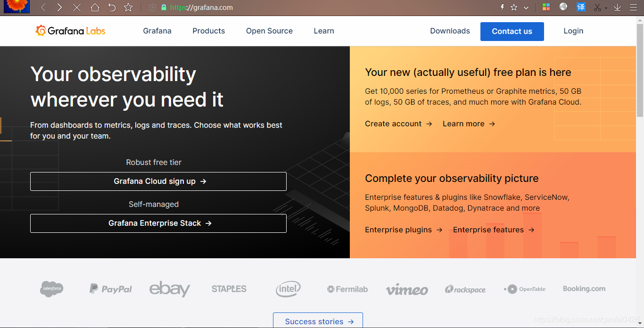Click the Success stories button
This screenshot has width=644, height=328.
pyautogui.click(x=318, y=321)
